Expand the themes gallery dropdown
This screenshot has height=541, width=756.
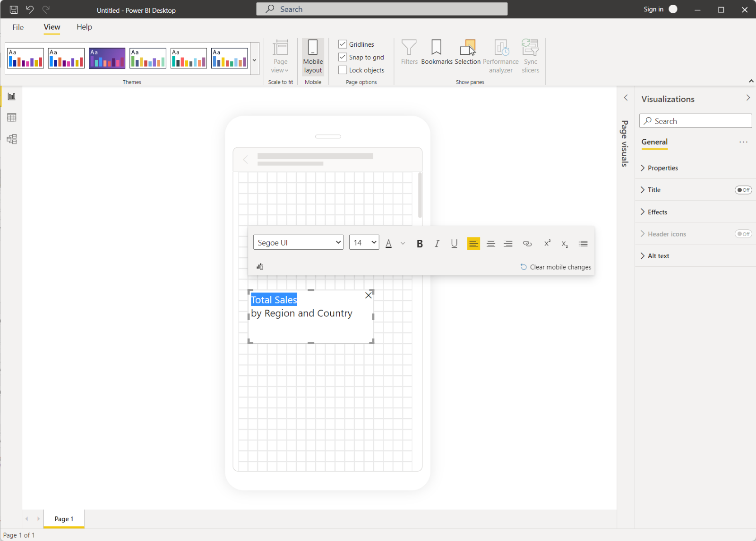pyautogui.click(x=254, y=60)
